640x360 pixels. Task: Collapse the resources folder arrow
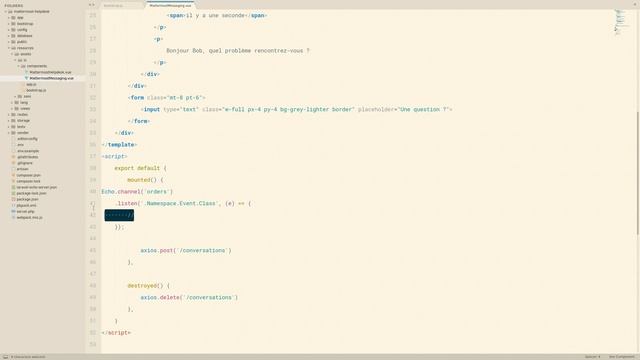[x=9, y=48]
